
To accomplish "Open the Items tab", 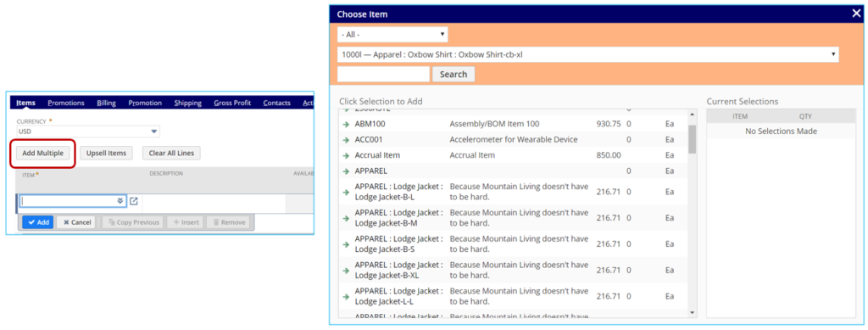I will [26, 103].
